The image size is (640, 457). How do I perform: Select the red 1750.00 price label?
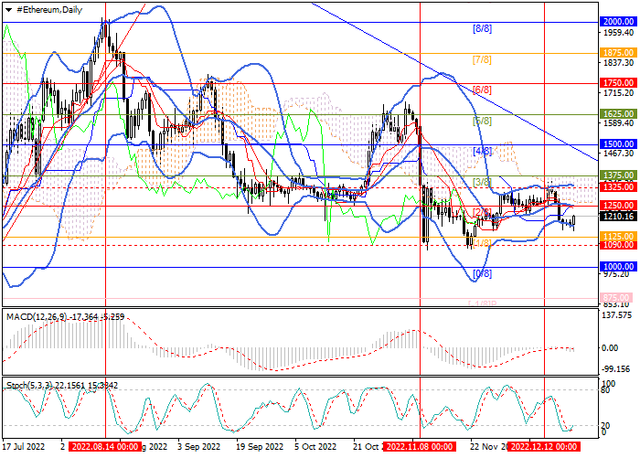pyautogui.click(x=616, y=83)
